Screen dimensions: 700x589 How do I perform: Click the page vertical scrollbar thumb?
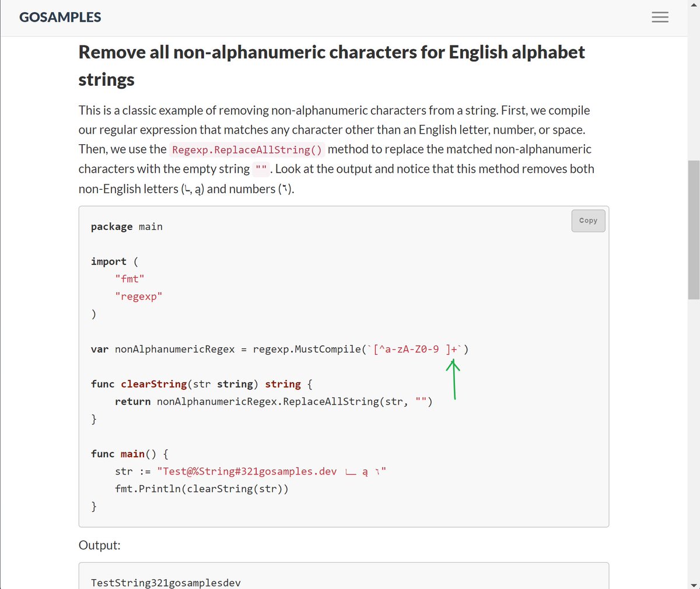click(693, 230)
